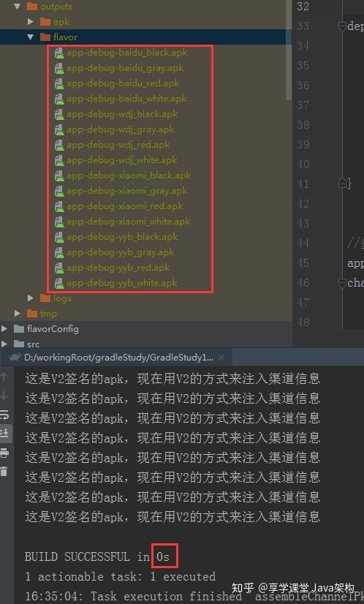
Task: Click BUILD SUCCESSFUL console line
Action: (97, 556)
